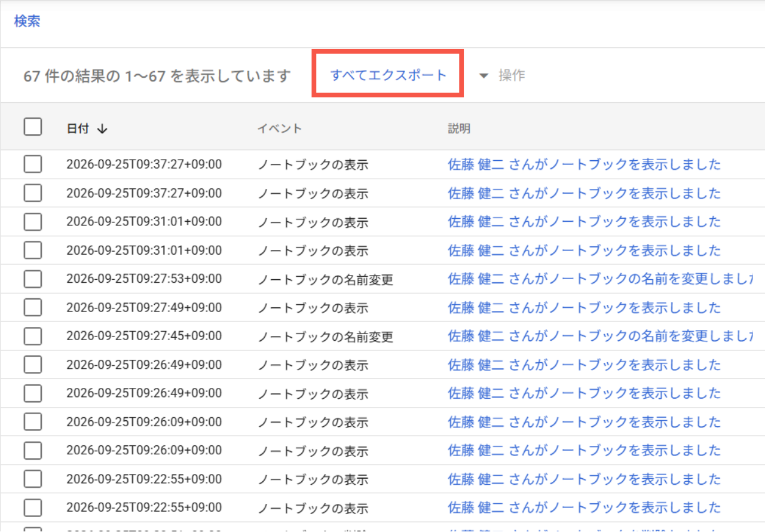Click the すべてエクスポート link

click(x=388, y=75)
